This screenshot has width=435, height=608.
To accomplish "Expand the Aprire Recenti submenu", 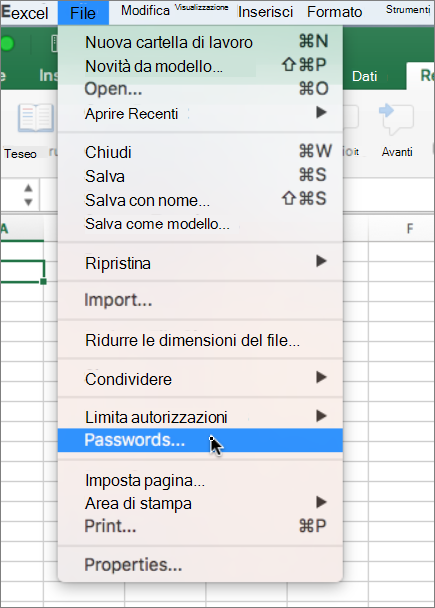I will coord(200,114).
